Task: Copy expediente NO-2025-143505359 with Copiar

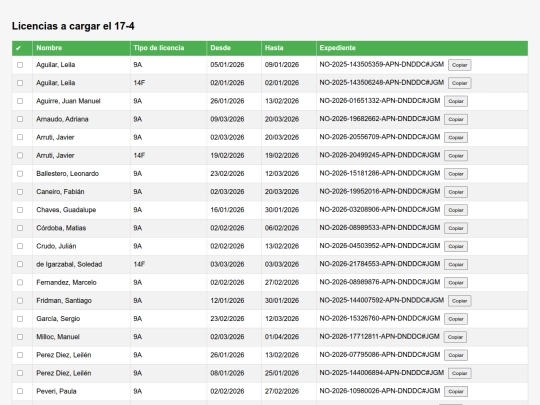Action: click(459, 65)
